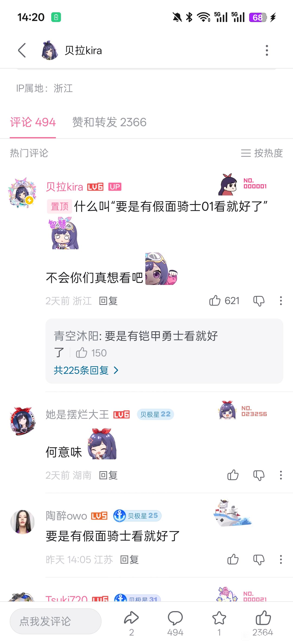This screenshot has height=644, width=293.
Task: Like the post with the bottom thumbs-up icon
Action: pos(263,618)
